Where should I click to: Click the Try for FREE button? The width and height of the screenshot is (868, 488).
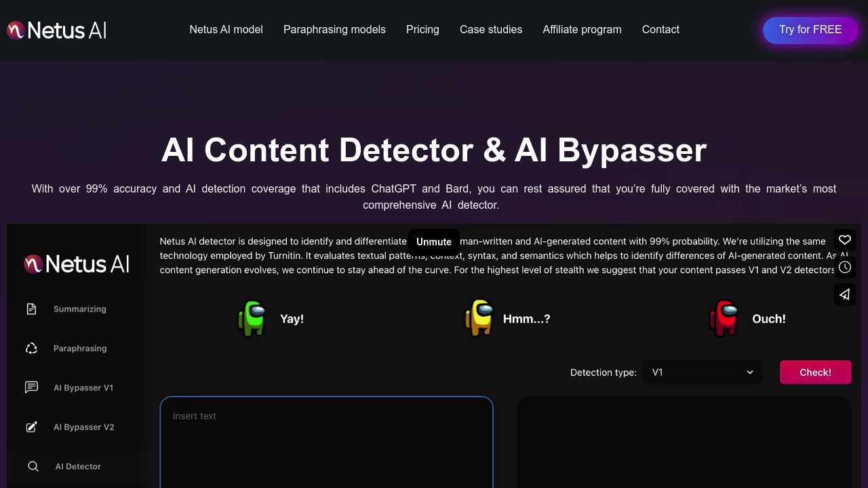click(810, 30)
